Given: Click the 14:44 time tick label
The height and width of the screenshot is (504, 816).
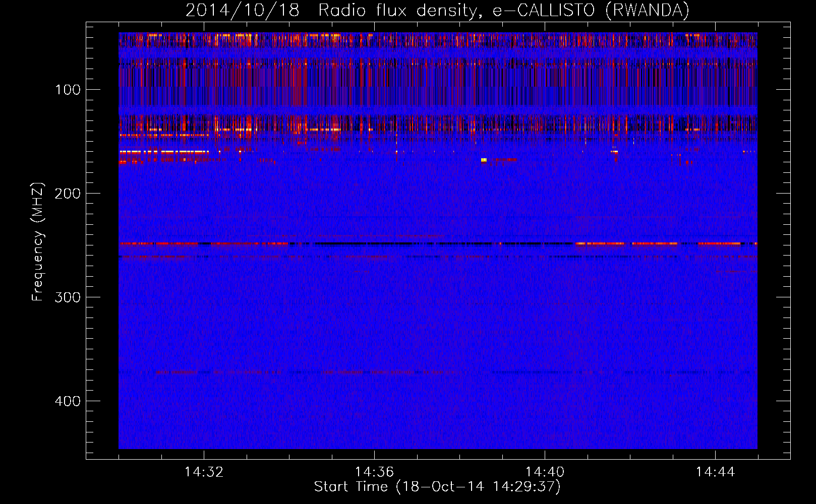Looking at the screenshot, I should coord(715,472).
